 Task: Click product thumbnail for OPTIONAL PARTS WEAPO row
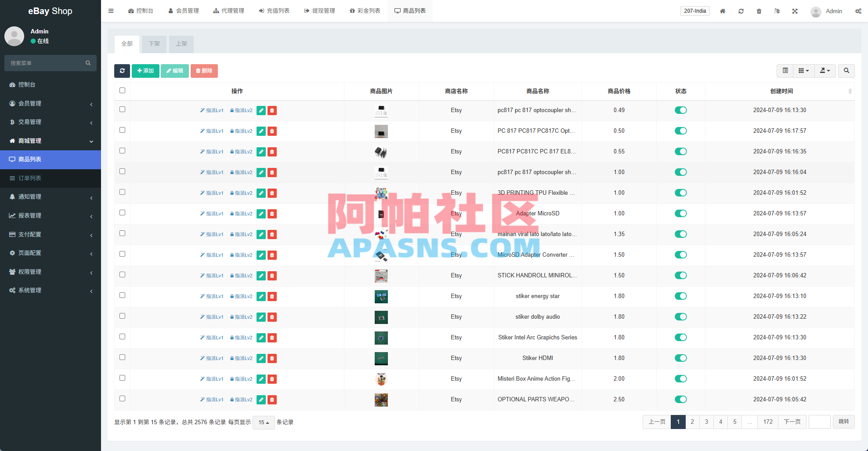381,400
